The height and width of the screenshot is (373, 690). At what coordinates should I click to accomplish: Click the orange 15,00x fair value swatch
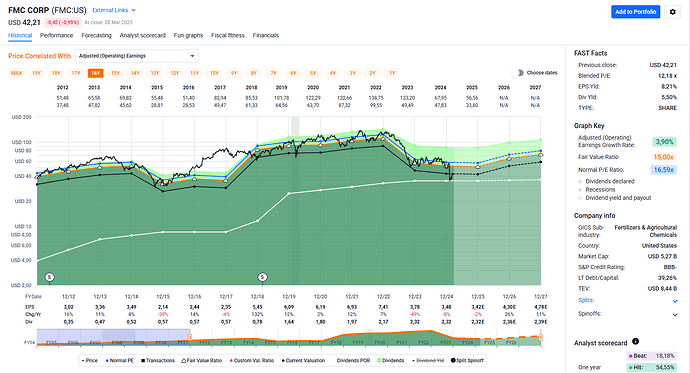664,157
